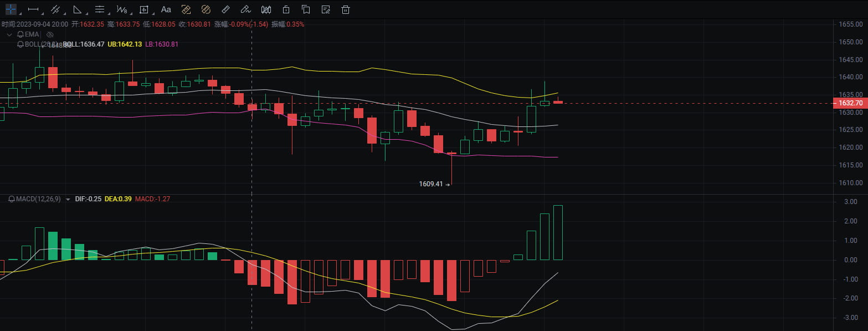The image size is (868, 331).
Task: Click the orange dashed-frame ruler tool
Action: tap(186, 9)
